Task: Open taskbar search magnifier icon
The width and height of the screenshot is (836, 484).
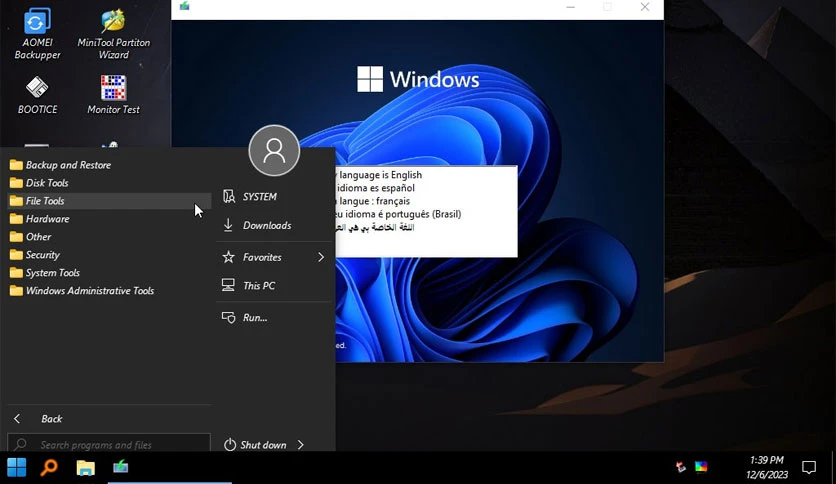Action: (x=49, y=467)
